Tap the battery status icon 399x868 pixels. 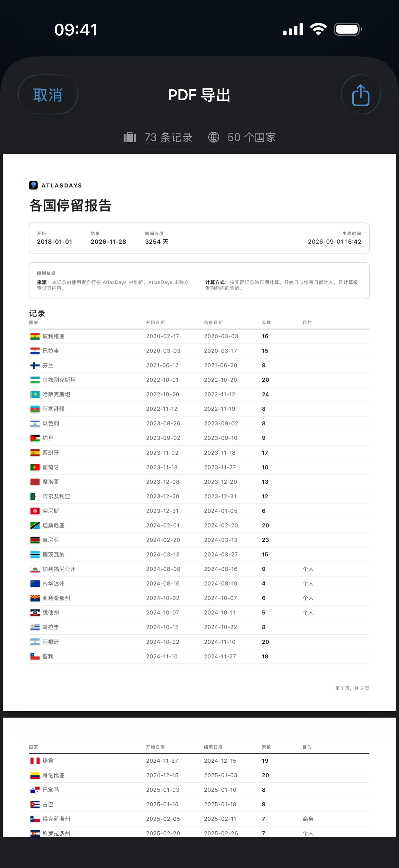click(348, 29)
